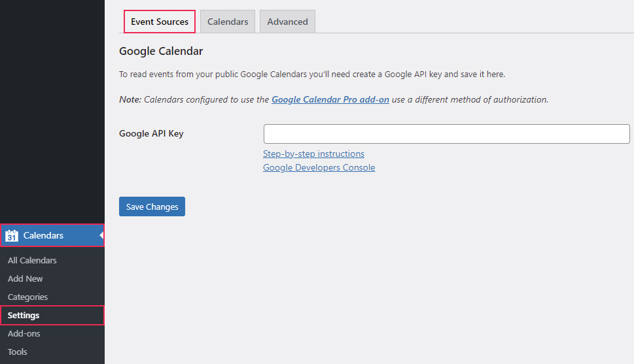Viewport: 634px width, 364px height.
Task: Follow the Google Calendar Pro add-on link
Action: point(330,100)
